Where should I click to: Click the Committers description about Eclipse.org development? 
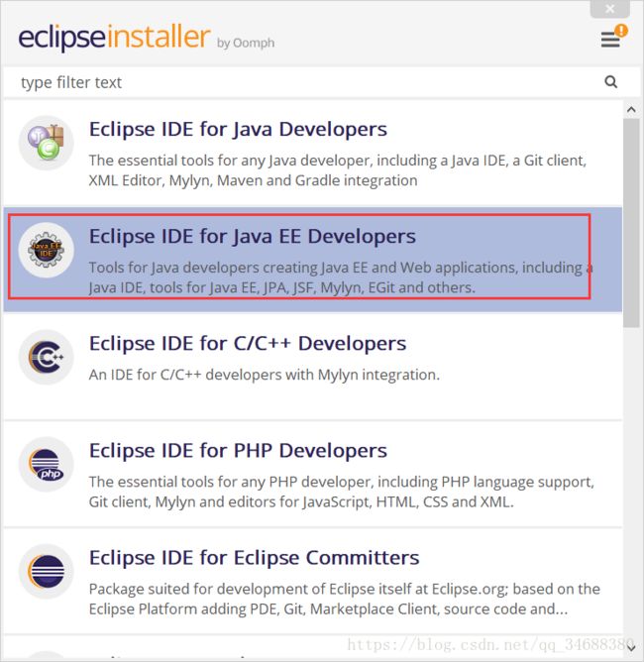[x=345, y=600]
